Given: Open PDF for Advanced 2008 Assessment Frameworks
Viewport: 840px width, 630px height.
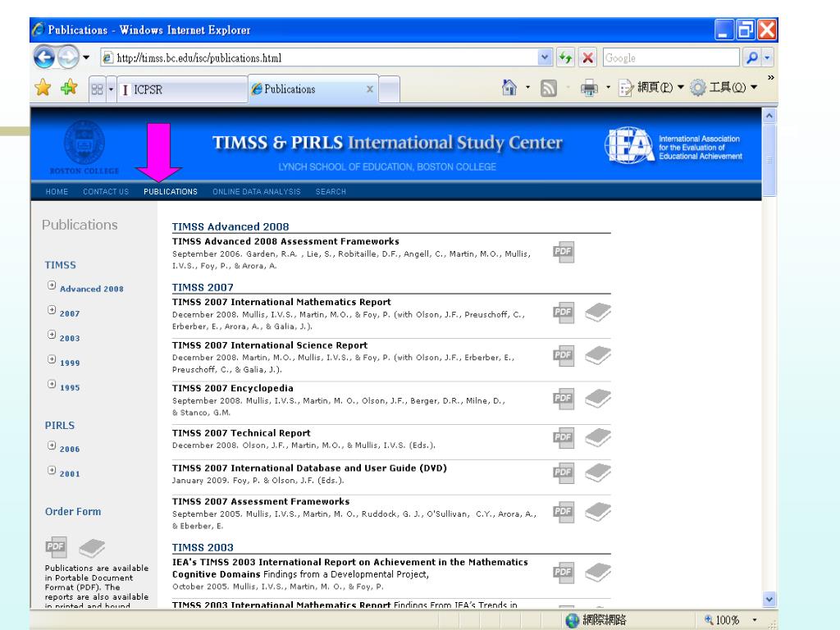Looking at the screenshot, I should (563, 252).
